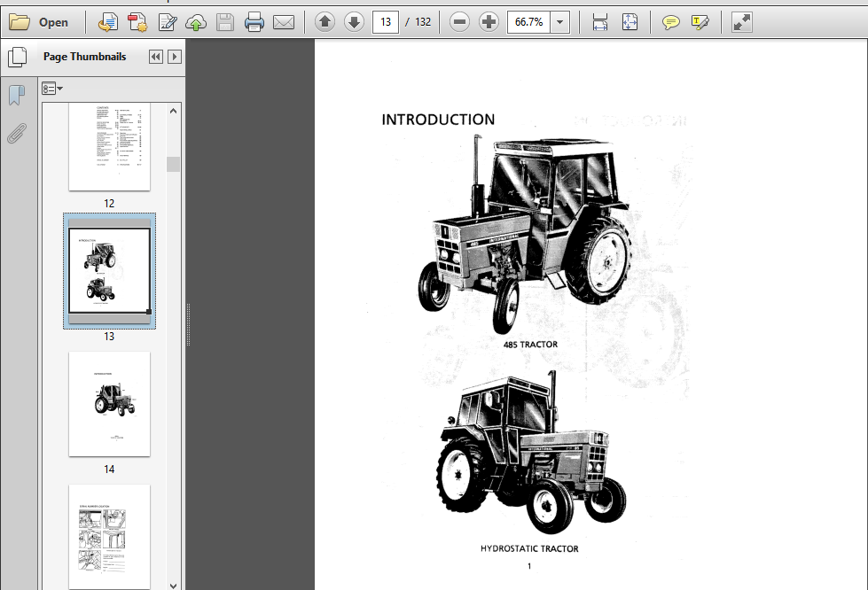
Task: Open the zoom level dropdown arrow
Action: coord(559,22)
